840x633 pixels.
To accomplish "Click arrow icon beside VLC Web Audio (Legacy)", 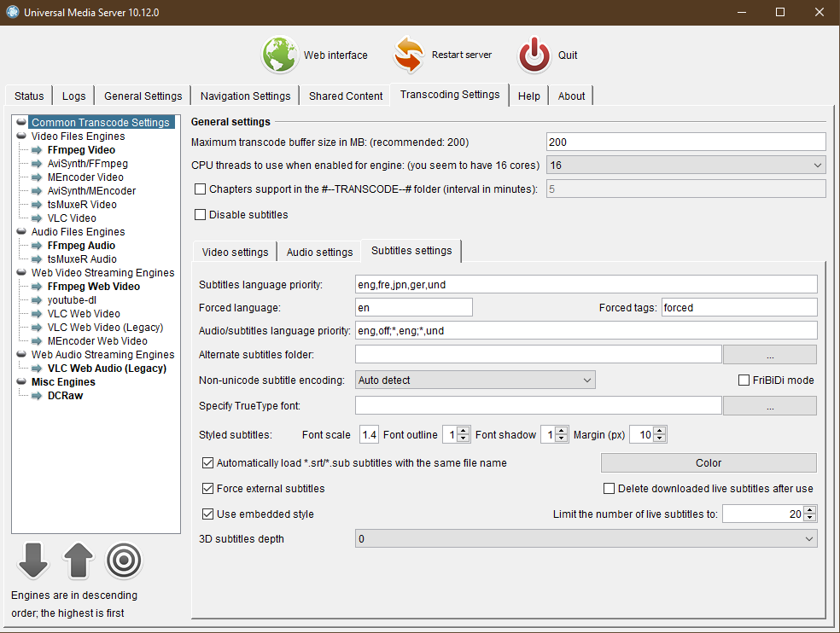I will click(37, 369).
